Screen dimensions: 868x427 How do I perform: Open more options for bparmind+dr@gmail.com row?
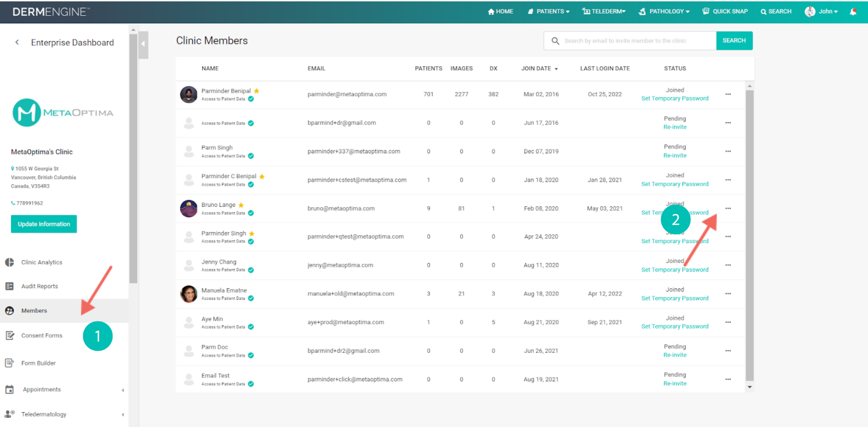point(728,123)
